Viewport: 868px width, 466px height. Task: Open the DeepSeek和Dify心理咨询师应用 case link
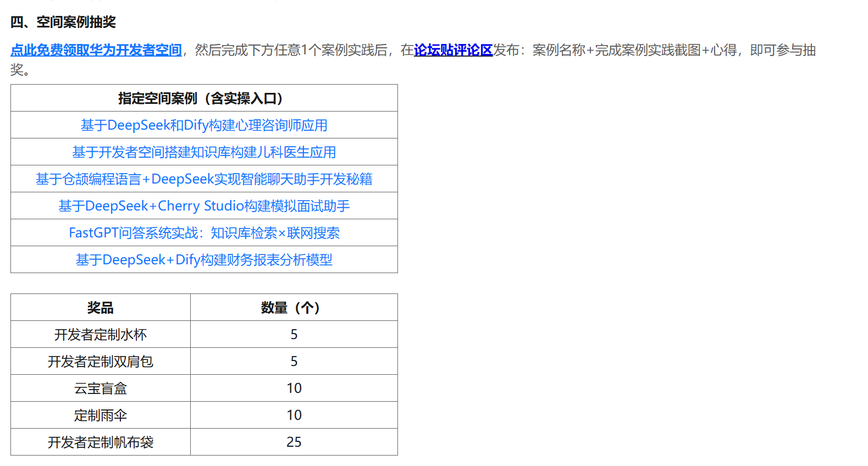coord(204,125)
